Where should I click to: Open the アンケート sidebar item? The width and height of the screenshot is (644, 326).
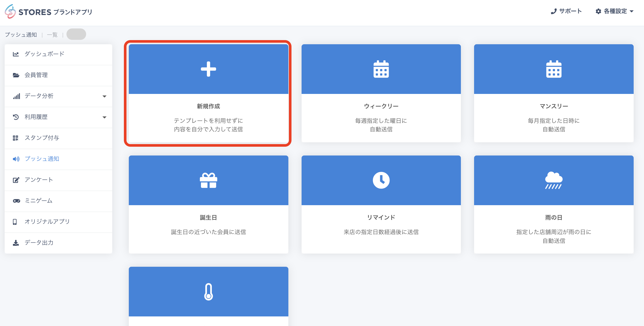click(39, 180)
